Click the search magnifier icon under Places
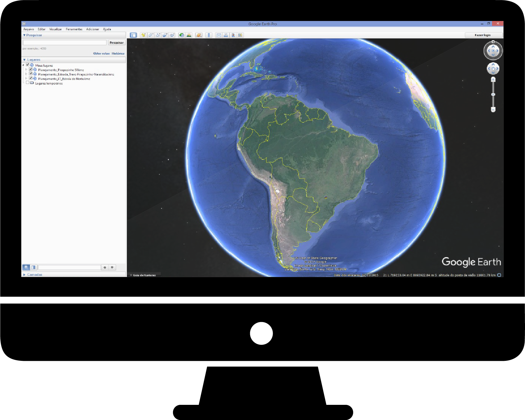The width and height of the screenshot is (525, 420). coord(26,267)
